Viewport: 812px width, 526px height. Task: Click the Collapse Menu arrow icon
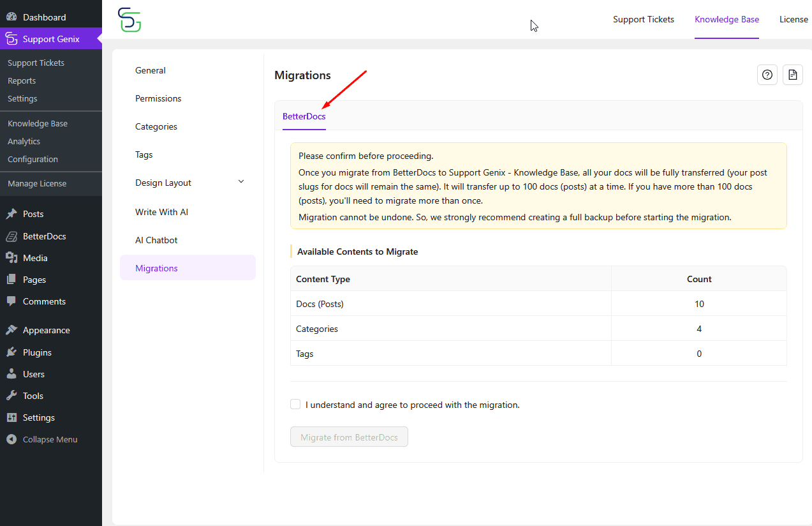[11, 439]
